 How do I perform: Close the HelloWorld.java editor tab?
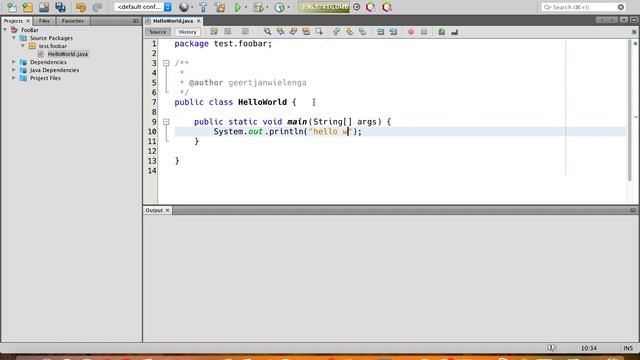[x=199, y=21]
